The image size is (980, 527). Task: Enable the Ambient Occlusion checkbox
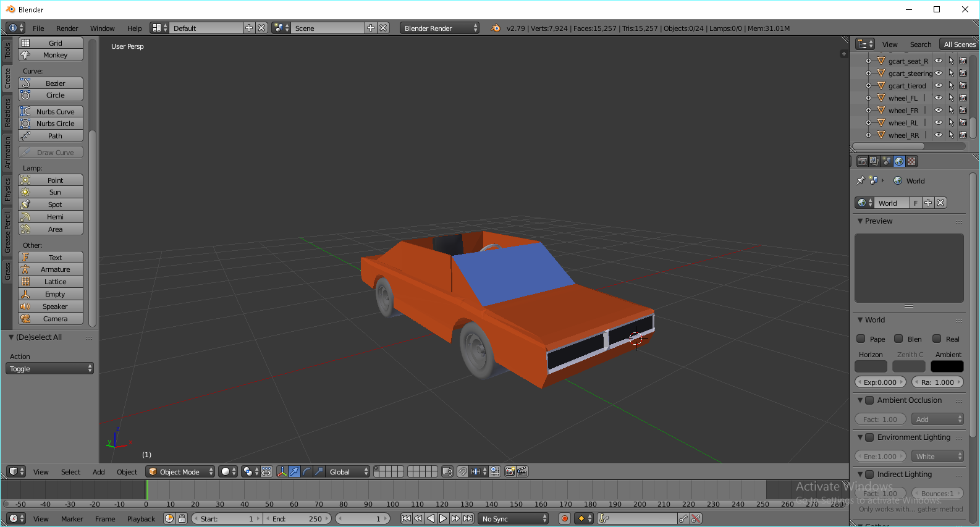point(869,400)
